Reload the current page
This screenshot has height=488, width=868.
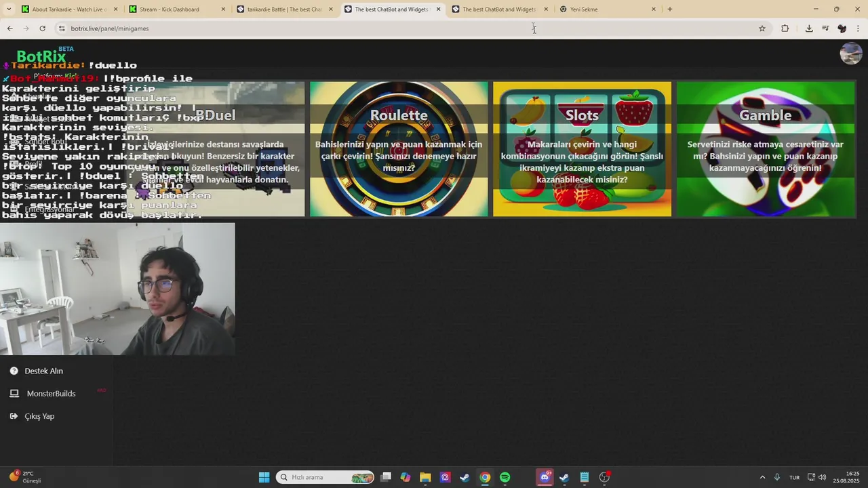(42, 28)
